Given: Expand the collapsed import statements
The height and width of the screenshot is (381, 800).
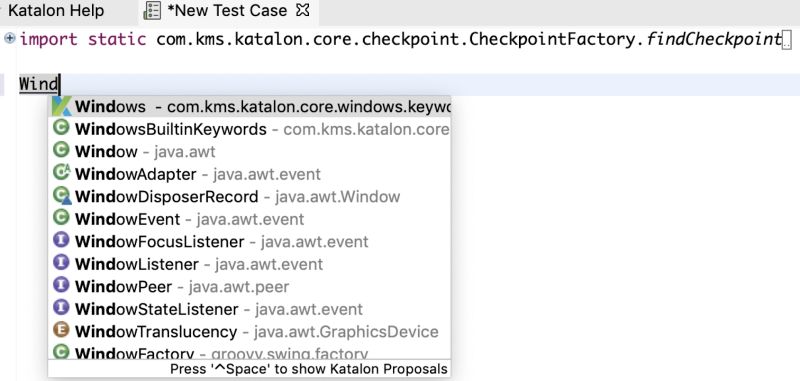Looking at the screenshot, I should [9, 38].
